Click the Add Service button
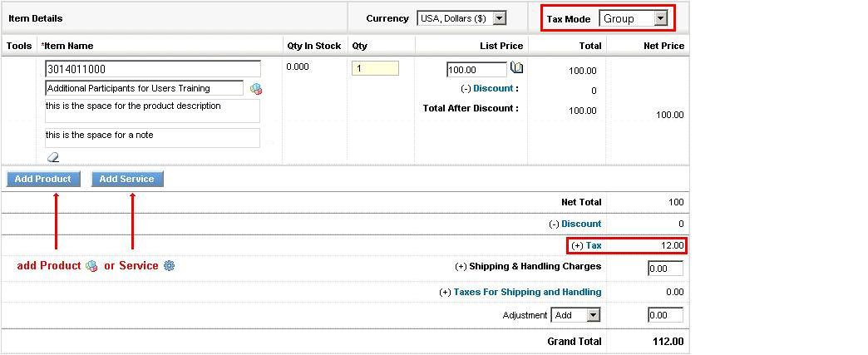This screenshot has height=355, width=868. click(127, 179)
